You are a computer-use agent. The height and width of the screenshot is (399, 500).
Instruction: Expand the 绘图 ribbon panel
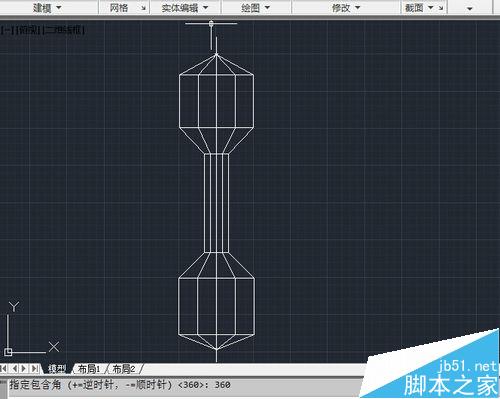point(255,7)
